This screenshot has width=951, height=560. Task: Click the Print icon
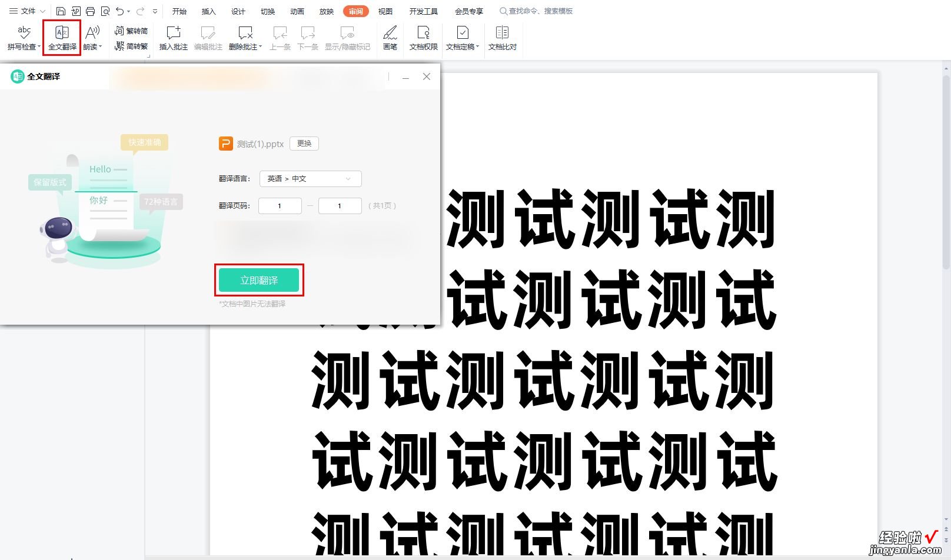[x=90, y=11]
